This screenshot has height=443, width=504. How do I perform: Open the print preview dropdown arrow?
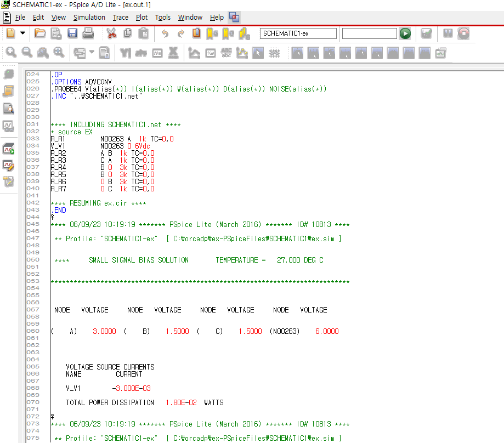[x=92, y=52]
